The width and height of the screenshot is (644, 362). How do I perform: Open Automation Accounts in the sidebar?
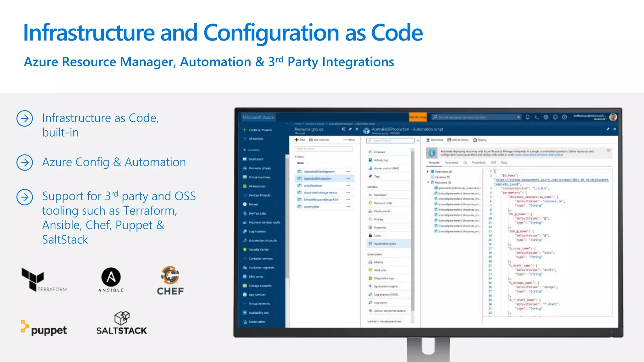[260, 241]
